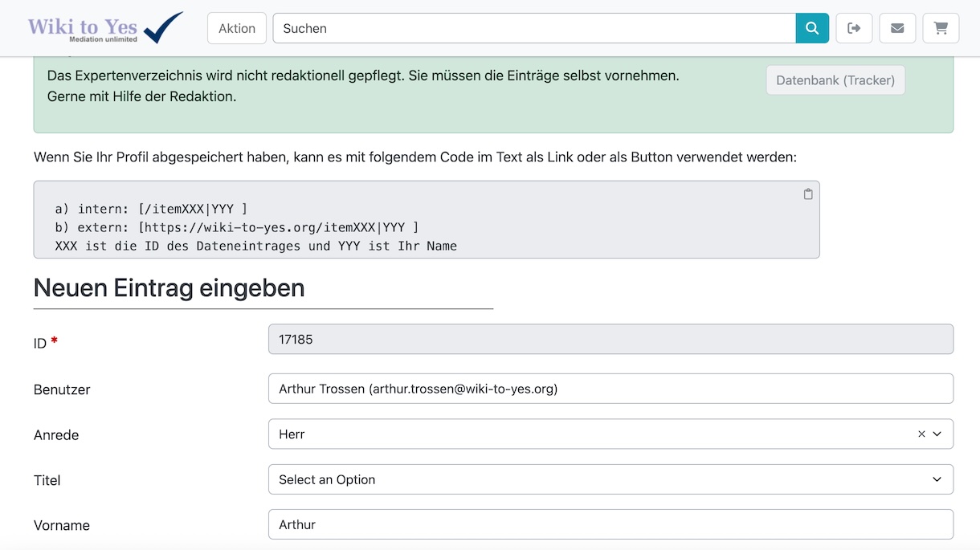Click the Vorname field label
980x550 pixels.
(x=62, y=525)
